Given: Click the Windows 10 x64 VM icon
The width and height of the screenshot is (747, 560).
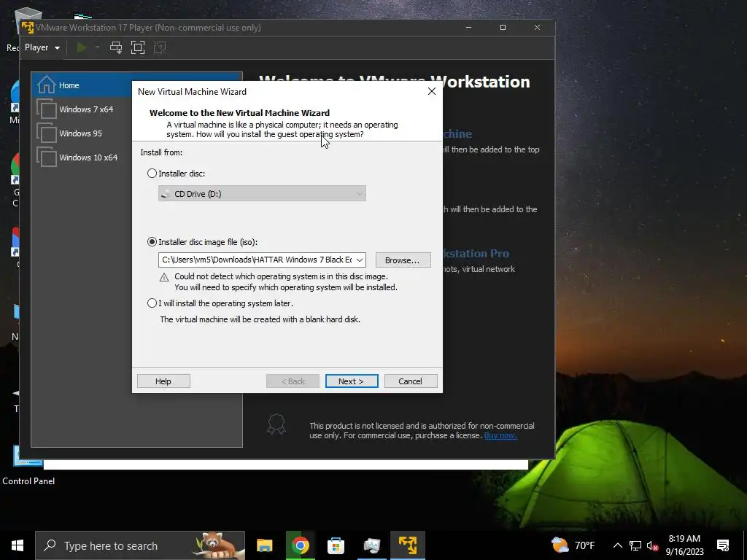Looking at the screenshot, I should [47, 157].
